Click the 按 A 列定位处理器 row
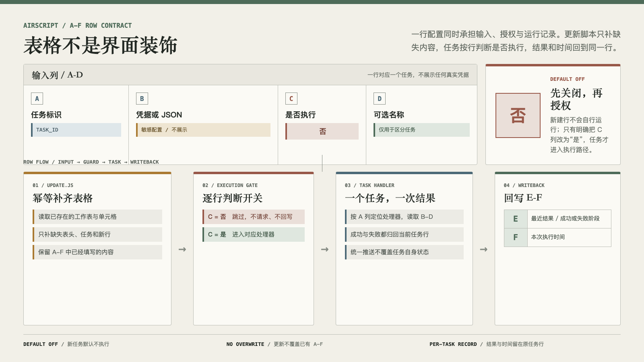Screen dimensions: 644x362 click(404, 217)
